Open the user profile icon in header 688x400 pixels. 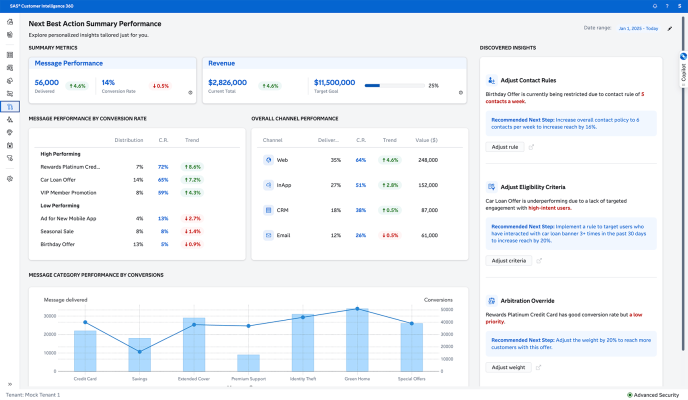point(677,5)
